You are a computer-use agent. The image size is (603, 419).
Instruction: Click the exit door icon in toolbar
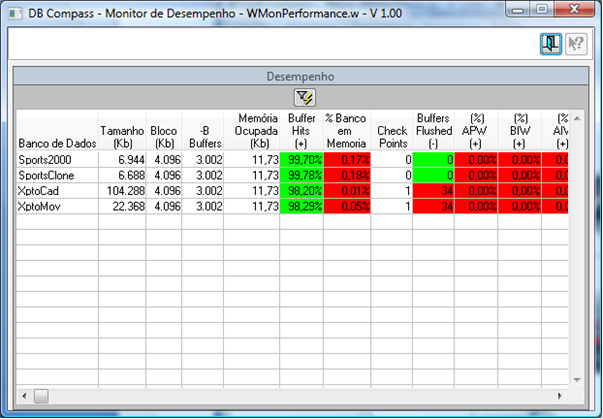pos(551,44)
